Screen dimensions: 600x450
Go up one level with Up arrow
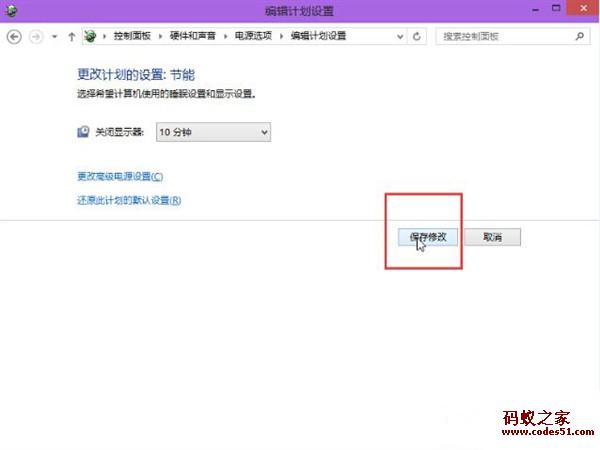[x=71, y=36]
